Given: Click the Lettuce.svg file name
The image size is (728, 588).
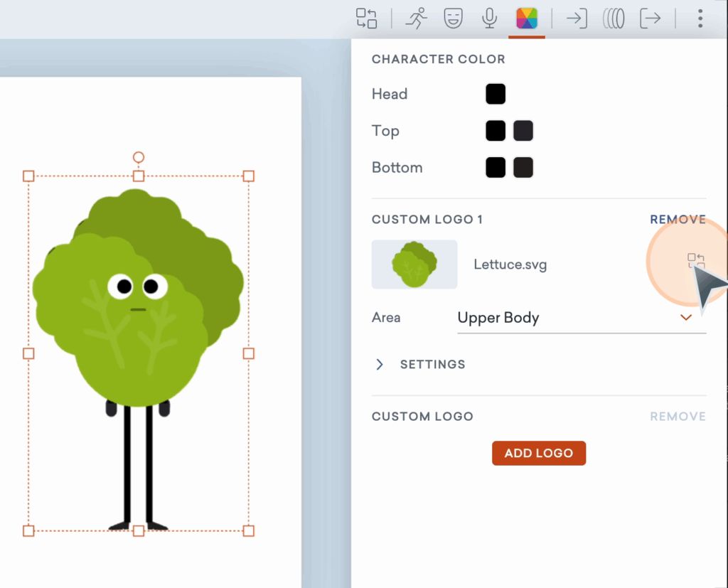Looking at the screenshot, I should click(x=510, y=264).
